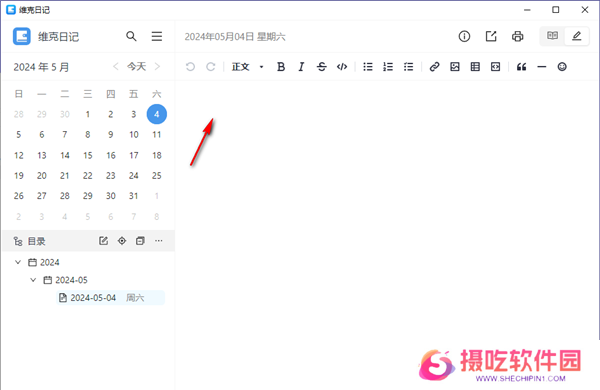Open the emoji picker

tap(562, 67)
